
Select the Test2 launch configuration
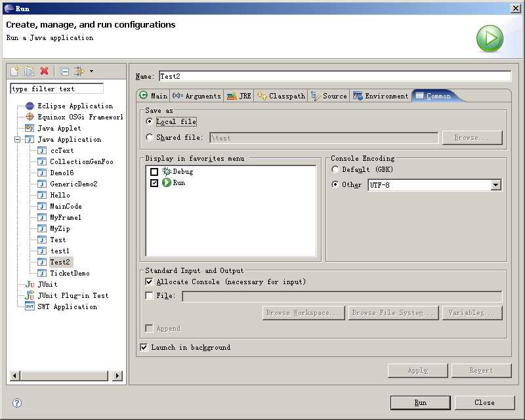point(60,262)
